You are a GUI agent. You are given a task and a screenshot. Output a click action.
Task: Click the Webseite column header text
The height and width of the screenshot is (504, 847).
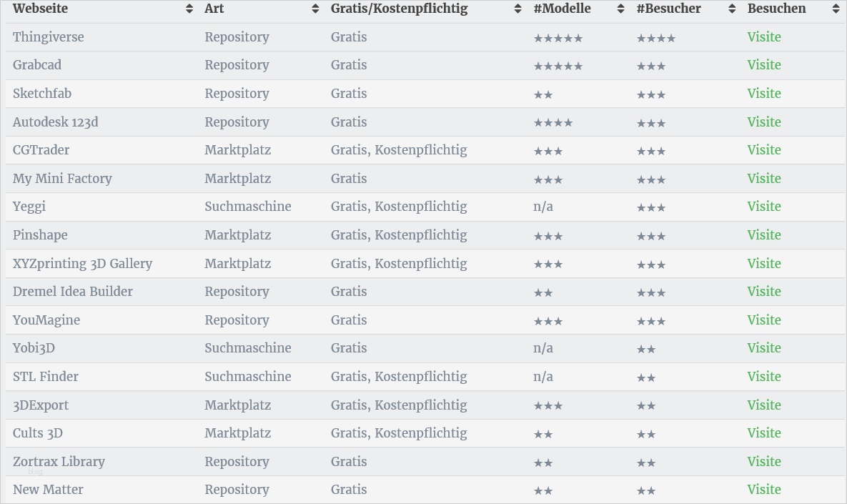coord(40,9)
